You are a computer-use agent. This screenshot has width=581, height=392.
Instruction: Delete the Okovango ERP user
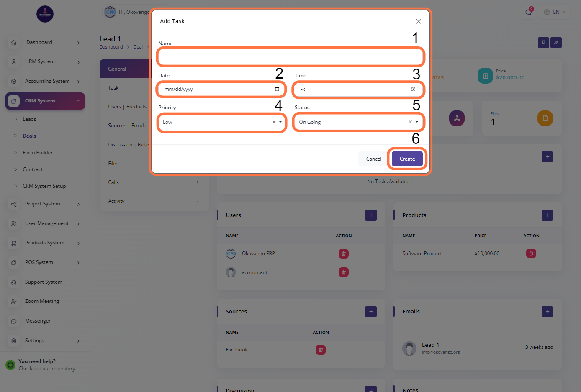(343, 254)
